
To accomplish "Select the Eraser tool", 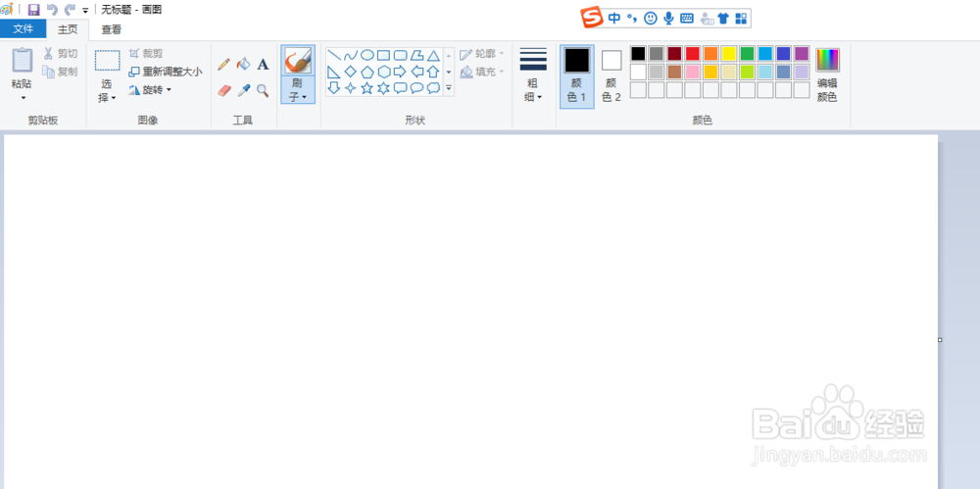I will coord(223,91).
